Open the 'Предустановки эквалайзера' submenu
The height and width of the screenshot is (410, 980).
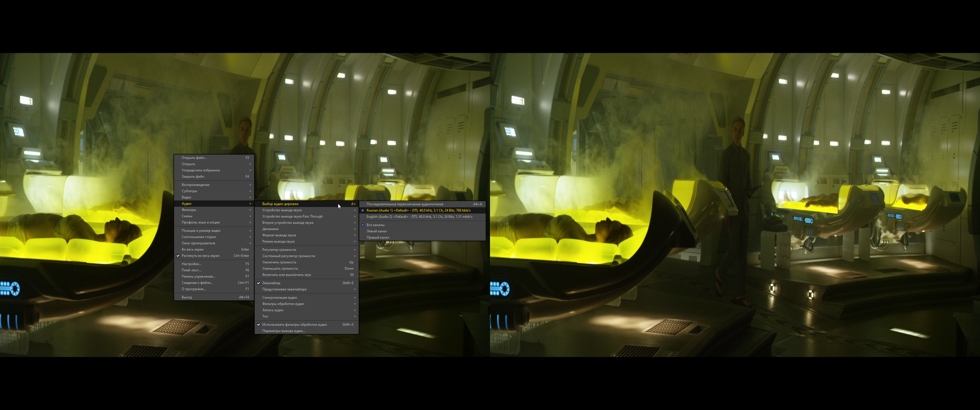click(x=284, y=290)
